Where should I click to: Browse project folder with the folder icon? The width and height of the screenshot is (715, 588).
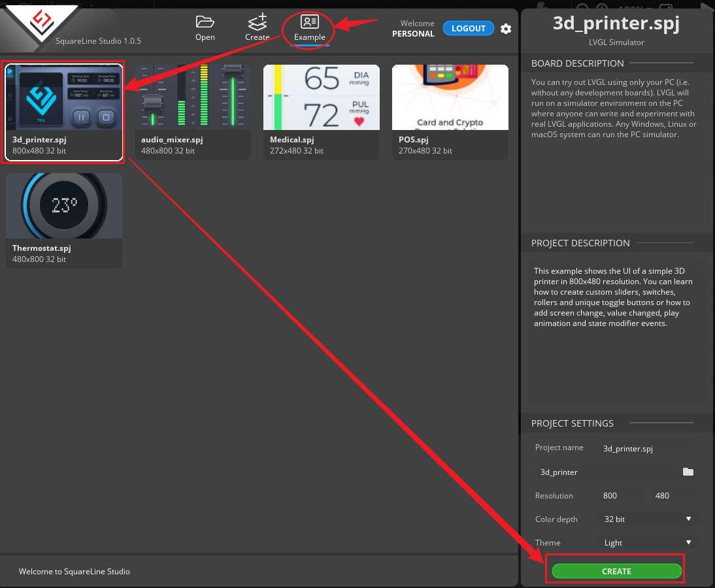688,472
